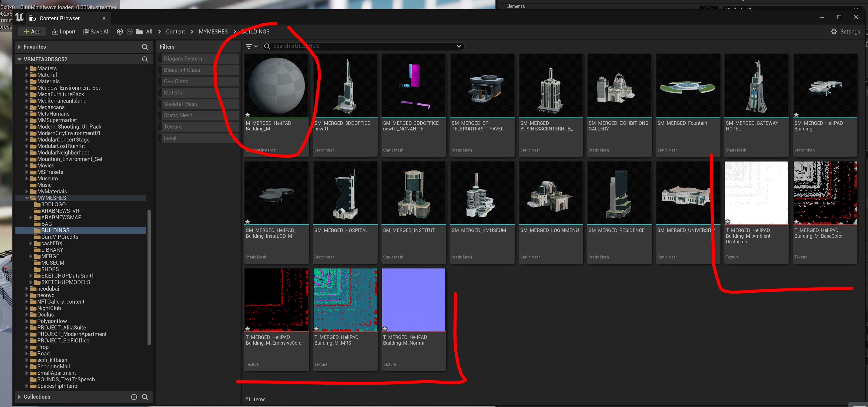This screenshot has width=868, height=407.
Task: Click the search icon beside VRMETA3DDSC52
Action: (x=145, y=59)
